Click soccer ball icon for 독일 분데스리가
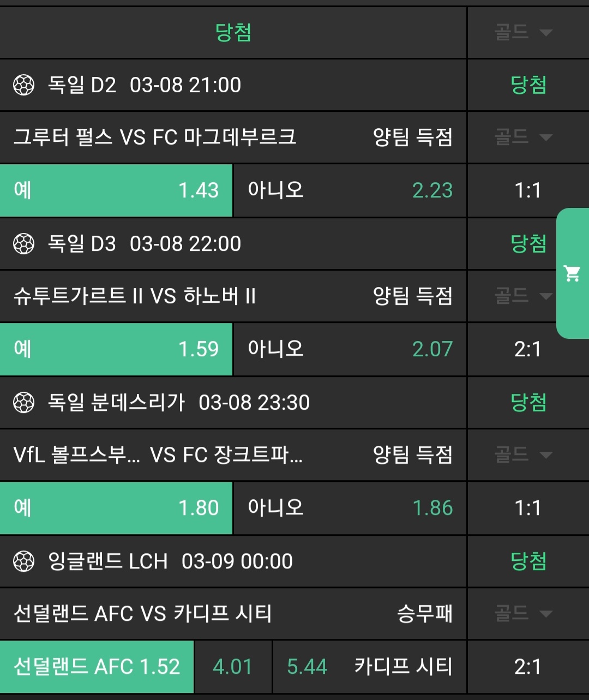Screen dimensions: 589x700 (x=23, y=403)
